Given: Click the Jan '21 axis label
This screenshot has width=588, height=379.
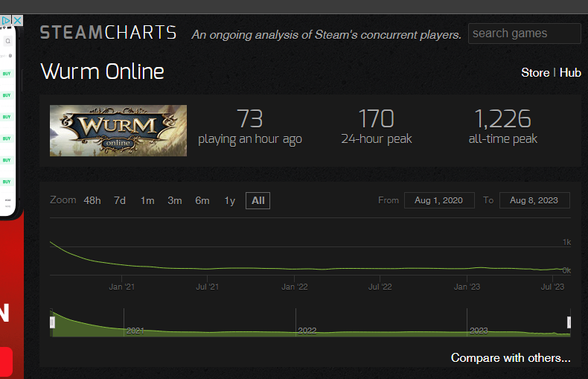Looking at the screenshot, I should pos(122,287).
